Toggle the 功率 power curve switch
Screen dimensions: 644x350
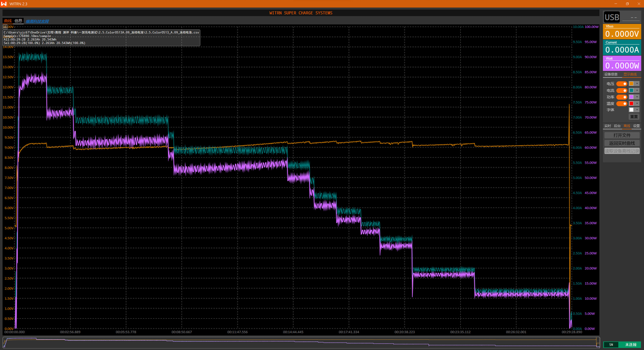(621, 97)
